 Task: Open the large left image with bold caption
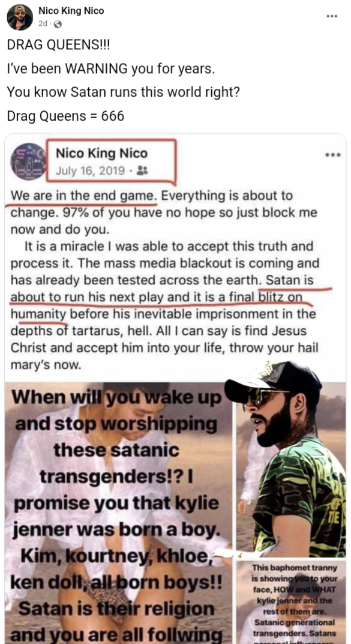(118, 513)
